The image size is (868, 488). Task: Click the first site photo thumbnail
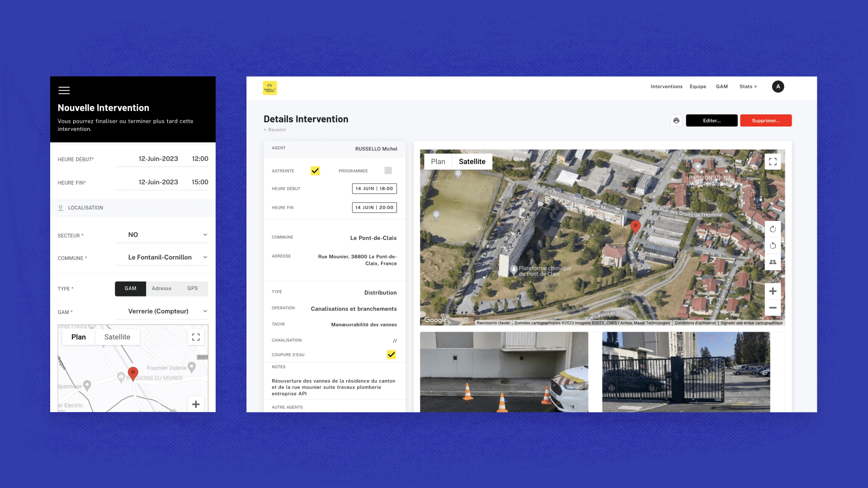[x=504, y=372]
